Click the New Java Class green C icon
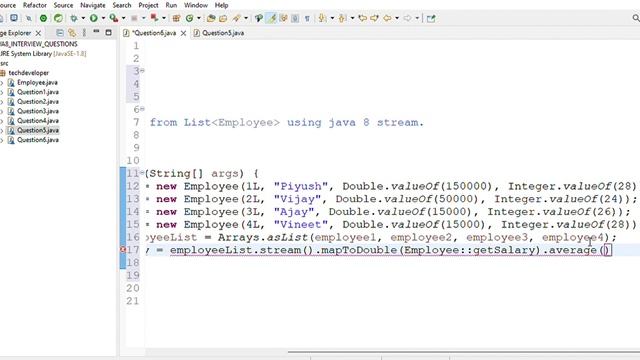This screenshot has width=640, height=360. click(189, 18)
